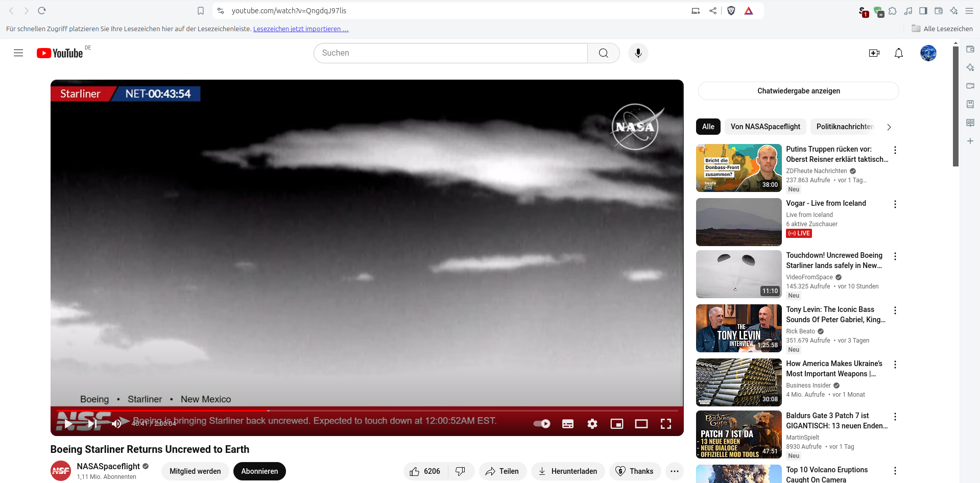This screenshot has height=483, width=980.
Task: Switch to theater mode
Action: [641, 424]
